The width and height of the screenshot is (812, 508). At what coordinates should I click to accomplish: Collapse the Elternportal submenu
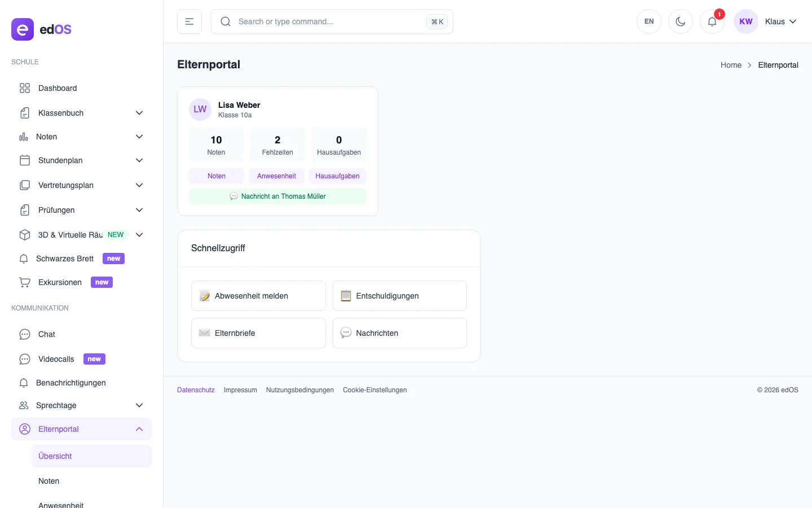point(139,429)
